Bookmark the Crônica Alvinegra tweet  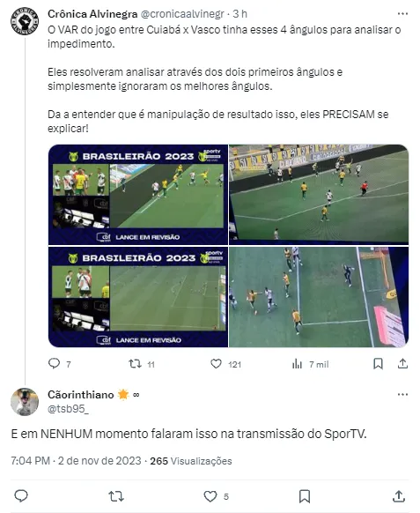[x=378, y=363]
